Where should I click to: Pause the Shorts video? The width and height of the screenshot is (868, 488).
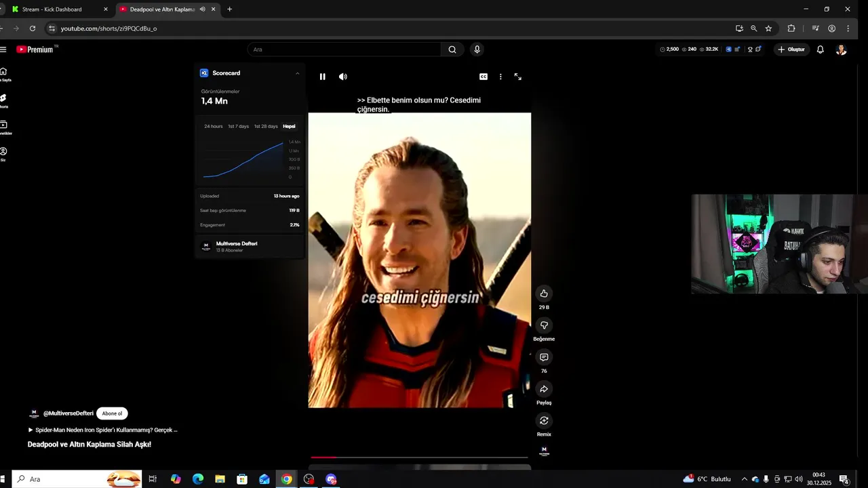[x=322, y=77]
